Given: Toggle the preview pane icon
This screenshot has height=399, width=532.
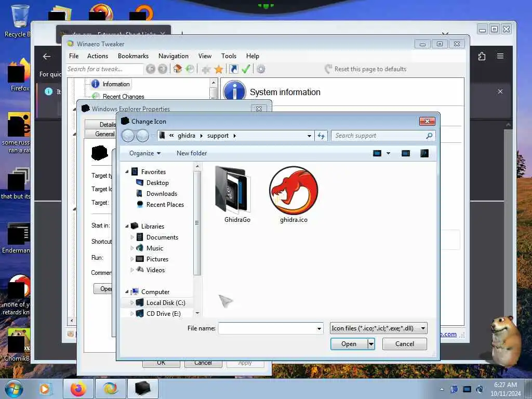Looking at the screenshot, I should [405, 153].
